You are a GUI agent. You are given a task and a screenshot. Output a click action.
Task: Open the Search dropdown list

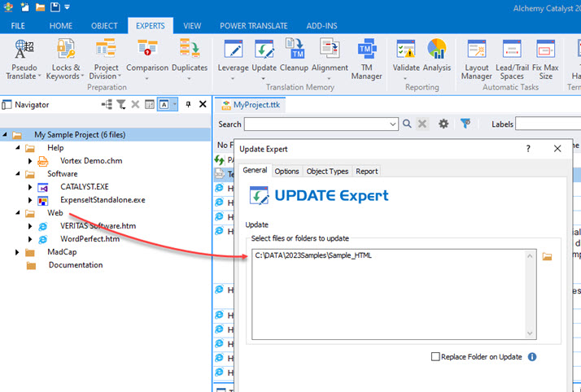click(x=395, y=124)
